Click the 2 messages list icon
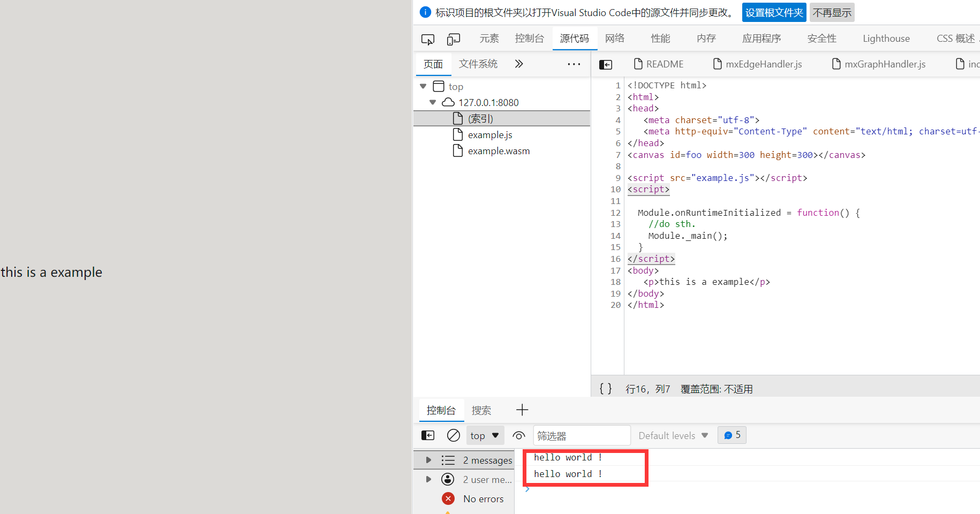The image size is (980, 514). click(x=448, y=460)
